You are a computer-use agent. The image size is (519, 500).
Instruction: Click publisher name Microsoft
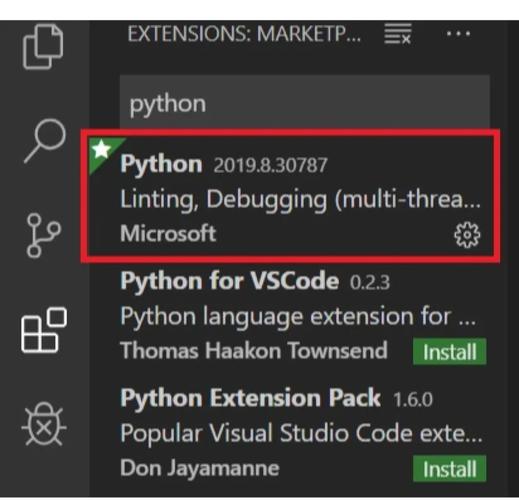(x=168, y=233)
